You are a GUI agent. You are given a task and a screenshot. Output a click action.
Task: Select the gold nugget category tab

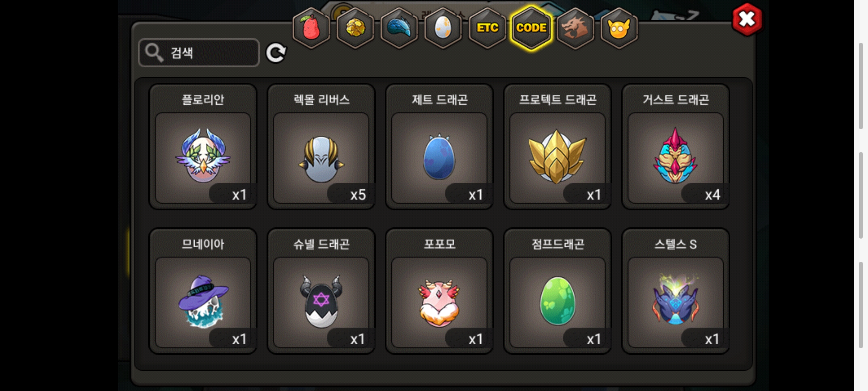click(x=355, y=28)
